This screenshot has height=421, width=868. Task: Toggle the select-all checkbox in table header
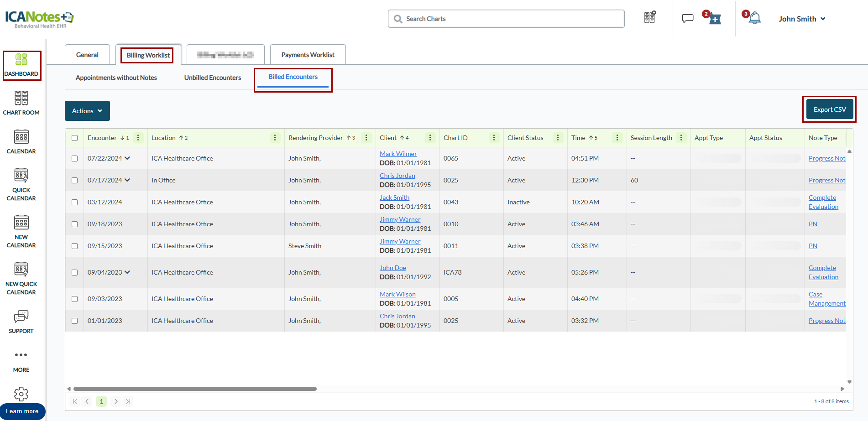point(75,138)
